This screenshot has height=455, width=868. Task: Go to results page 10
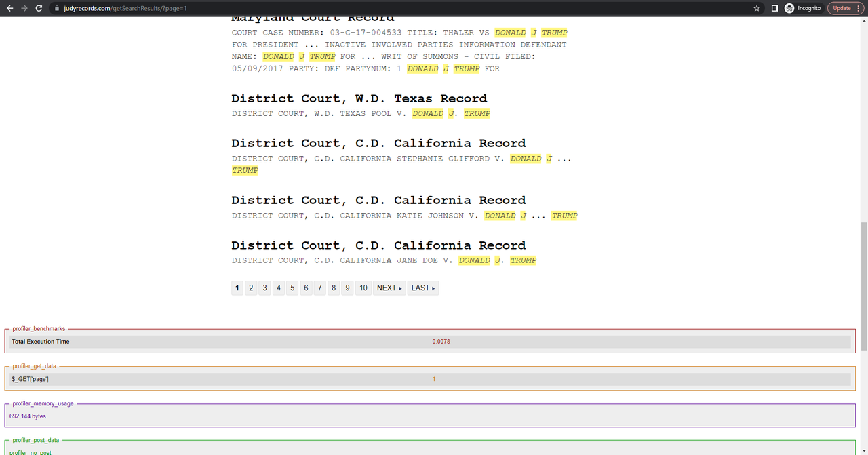click(363, 288)
